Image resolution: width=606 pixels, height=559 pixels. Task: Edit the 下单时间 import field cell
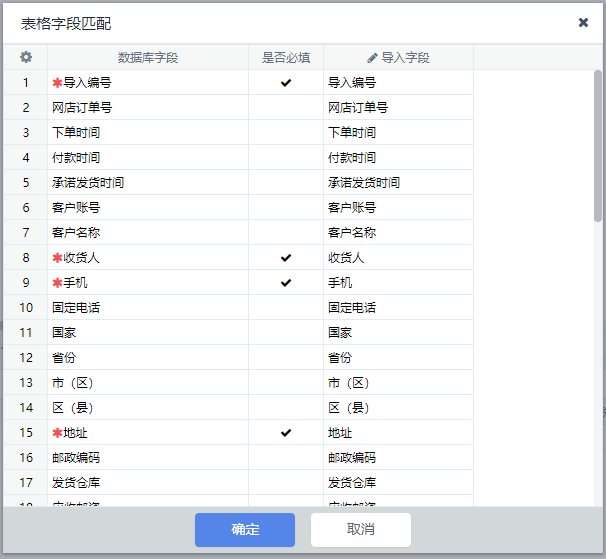(x=398, y=133)
